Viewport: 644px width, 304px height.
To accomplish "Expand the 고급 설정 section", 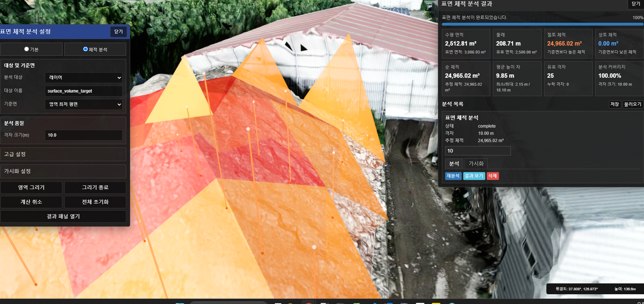I will click(x=63, y=154).
